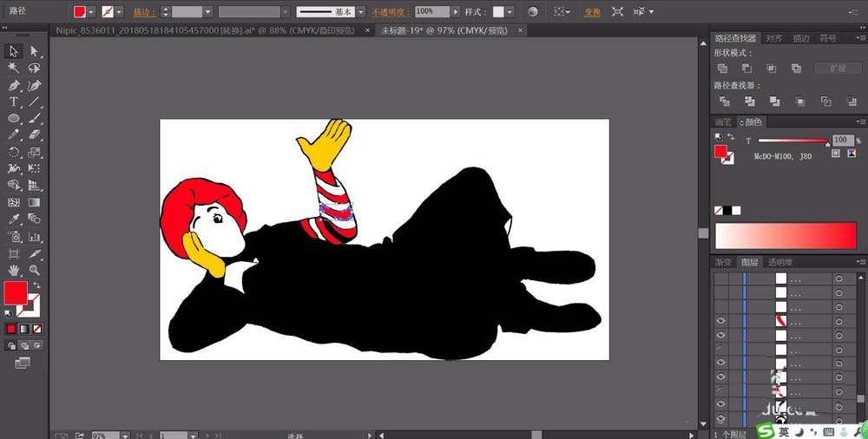Click the tint slider in Color panel
This screenshot has height=439, width=868.
pos(793,141)
